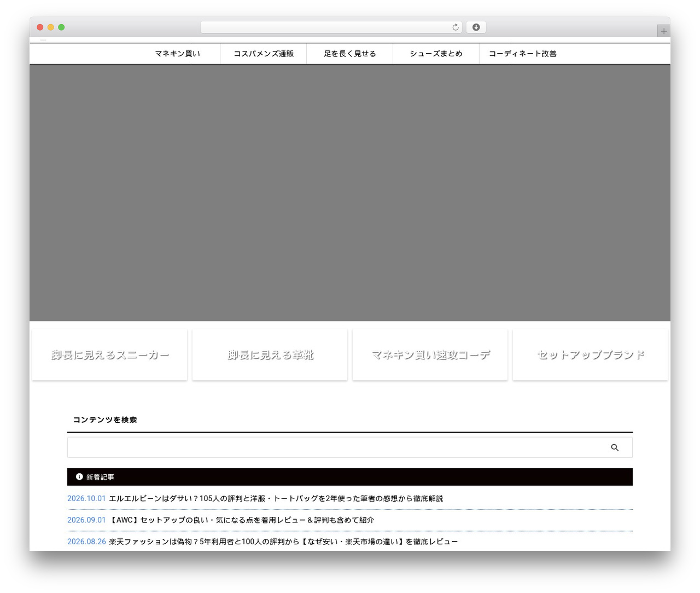Viewport: 700px width, 593px height.
Task: Maximize the window with green button
Action: coord(61,27)
